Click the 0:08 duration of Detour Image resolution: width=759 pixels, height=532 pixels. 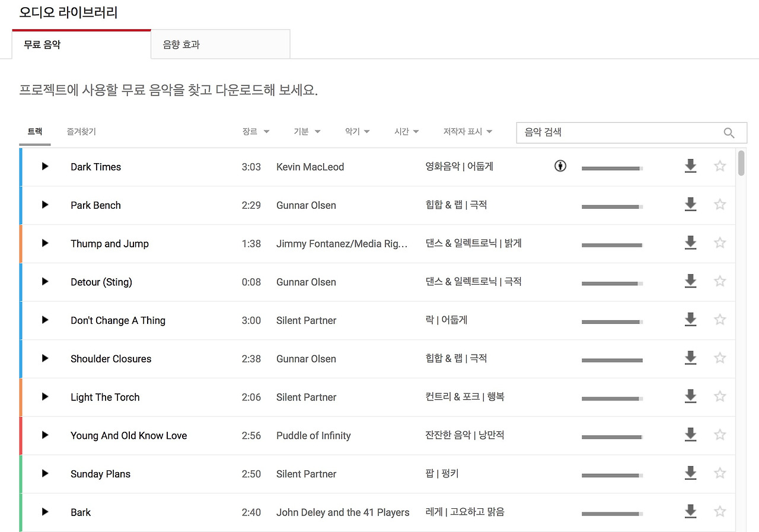[251, 282]
